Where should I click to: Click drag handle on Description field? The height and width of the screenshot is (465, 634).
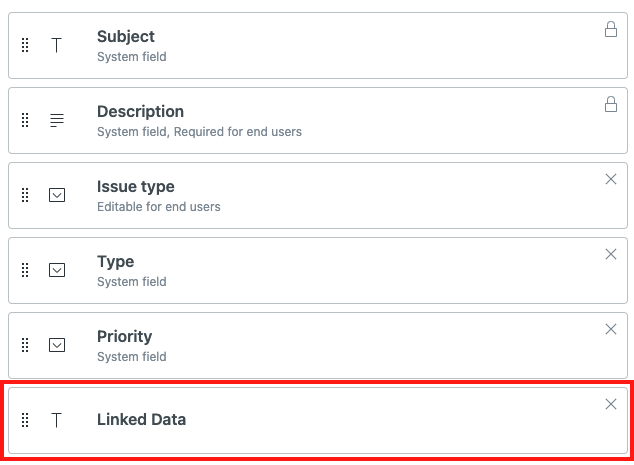pyautogui.click(x=25, y=120)
